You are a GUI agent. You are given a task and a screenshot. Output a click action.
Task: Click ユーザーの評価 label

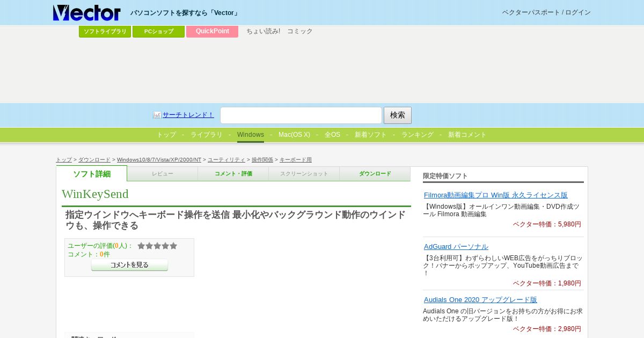(100, 246)
